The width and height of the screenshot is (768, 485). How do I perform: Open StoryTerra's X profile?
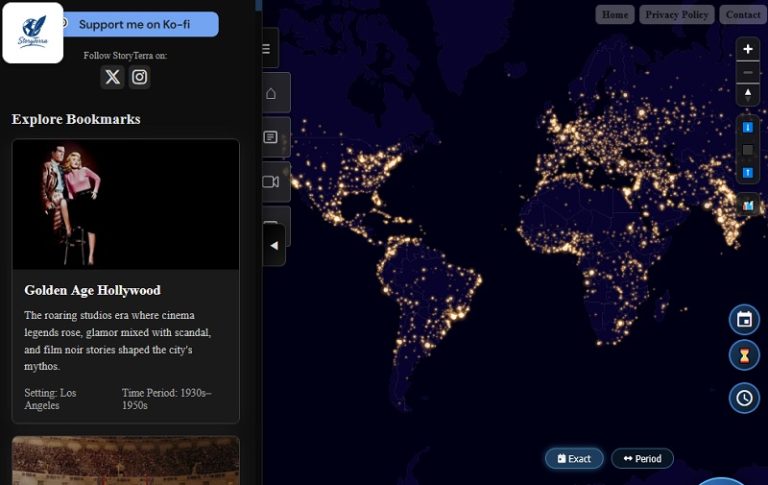(x=112, y=77)
